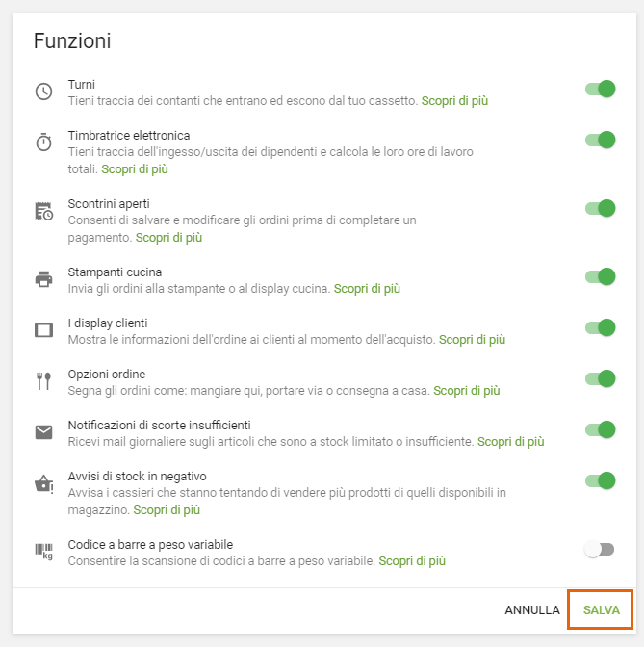This screenshot has height=647, width=644.
Task: Switch off Avvisi di stock in negativo
Action: (600, 479)
